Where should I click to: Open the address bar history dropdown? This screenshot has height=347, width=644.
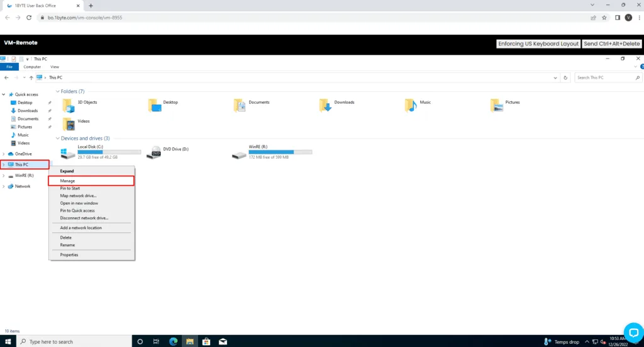point(555,77)
